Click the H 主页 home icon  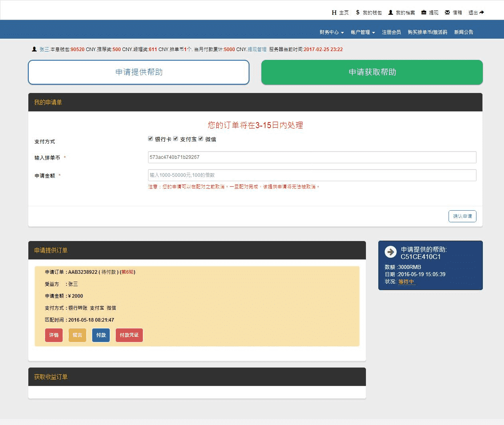coord(334,12)
